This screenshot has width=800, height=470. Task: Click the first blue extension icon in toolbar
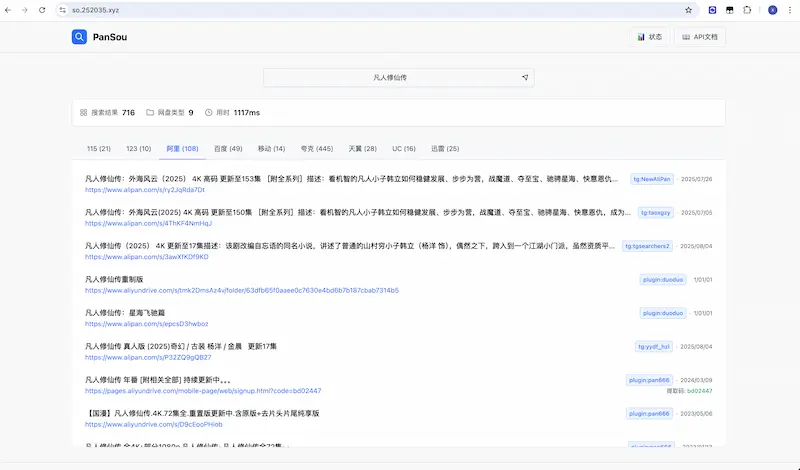coord(712,10)
